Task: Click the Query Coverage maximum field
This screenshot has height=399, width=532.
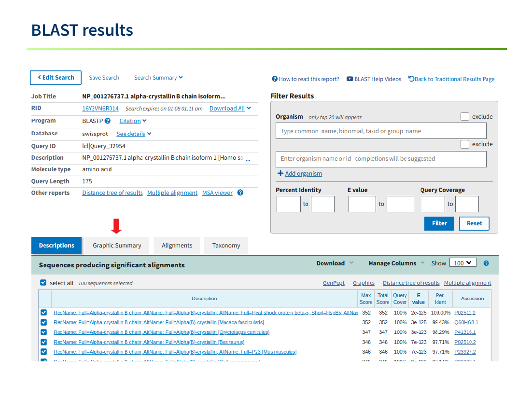Action: (x=467, y=204)
